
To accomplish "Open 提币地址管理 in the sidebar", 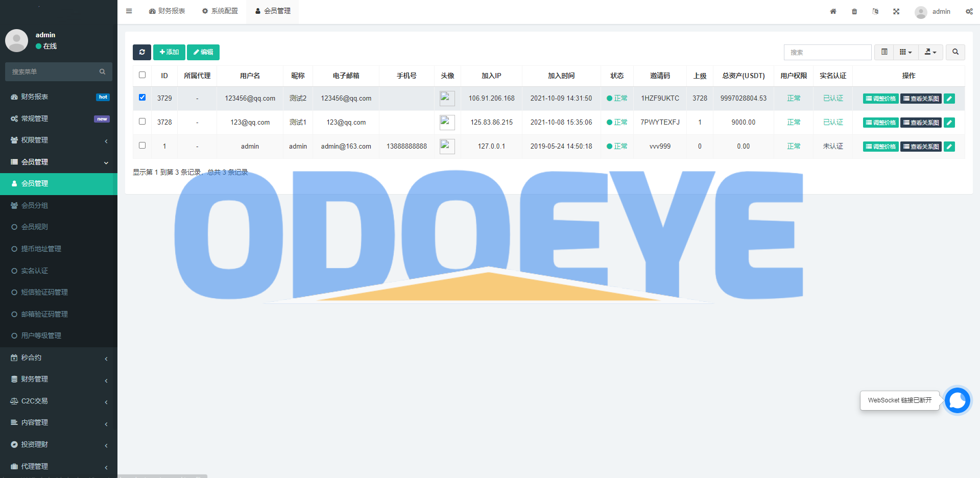I will point(59,249).
